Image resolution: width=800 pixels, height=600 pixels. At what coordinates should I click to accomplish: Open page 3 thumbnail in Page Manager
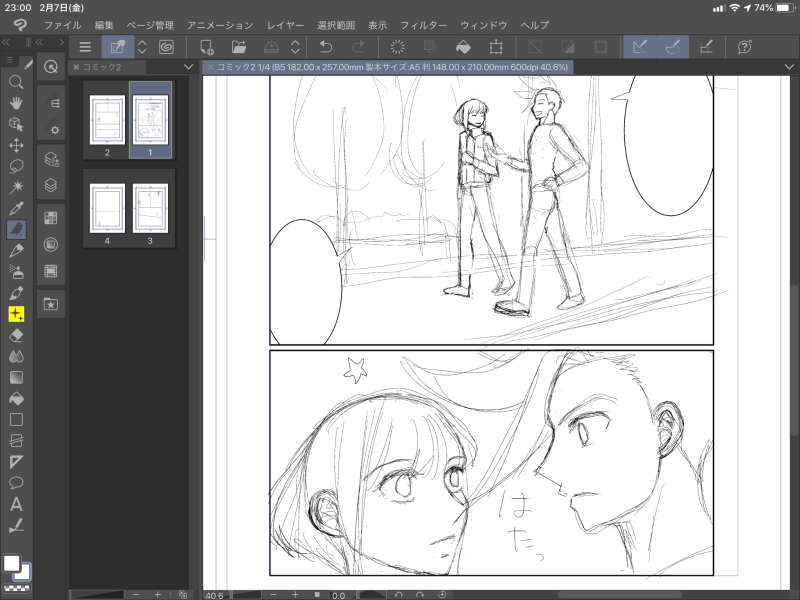(x=150, y=208)
